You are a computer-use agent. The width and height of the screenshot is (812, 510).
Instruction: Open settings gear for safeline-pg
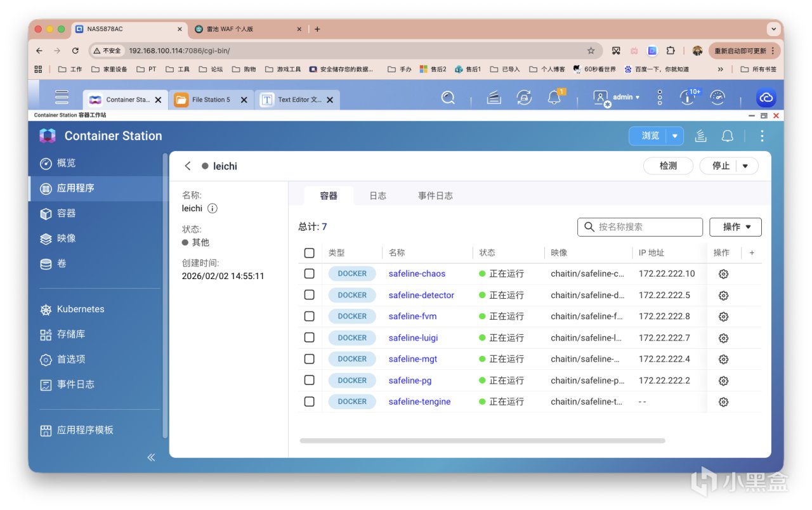click(x=723, y=381)
